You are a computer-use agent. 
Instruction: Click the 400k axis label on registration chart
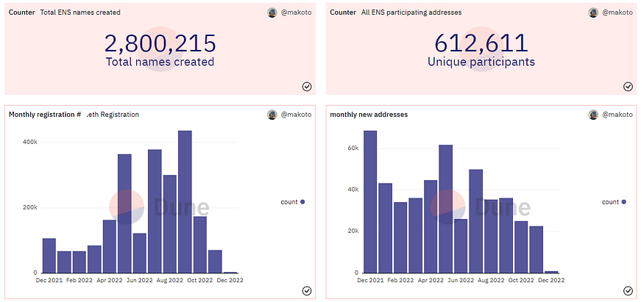[x=30, y=143]
